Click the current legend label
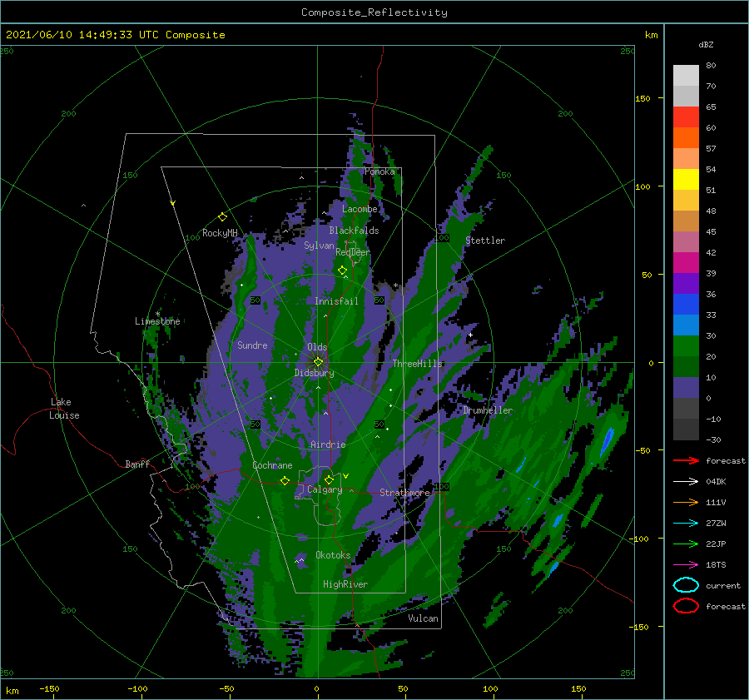This screenshot has width=749, height=700. (x=723, y=586)
